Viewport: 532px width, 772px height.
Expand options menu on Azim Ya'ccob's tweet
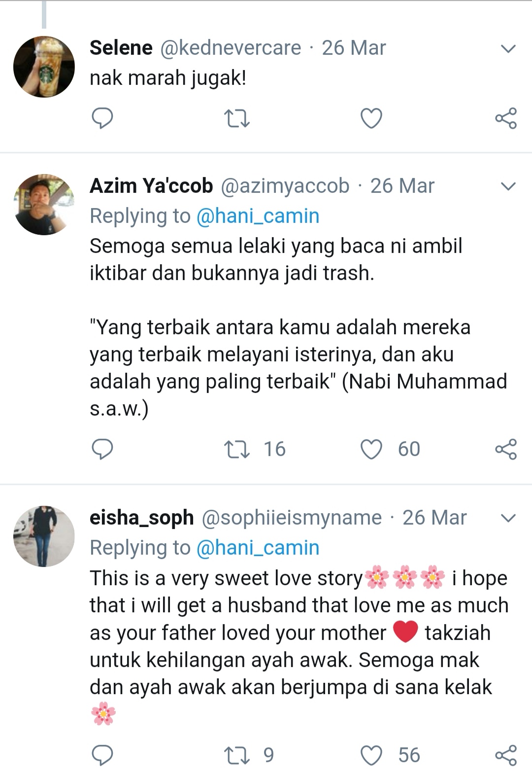click(508, 186)
